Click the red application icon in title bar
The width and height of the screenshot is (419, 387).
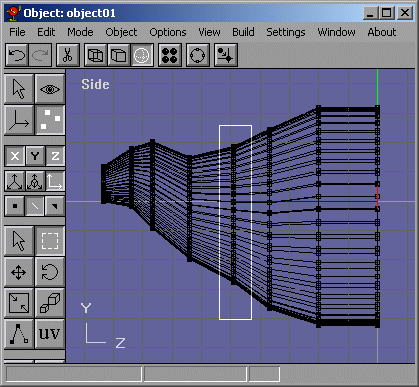click(13, 13)
